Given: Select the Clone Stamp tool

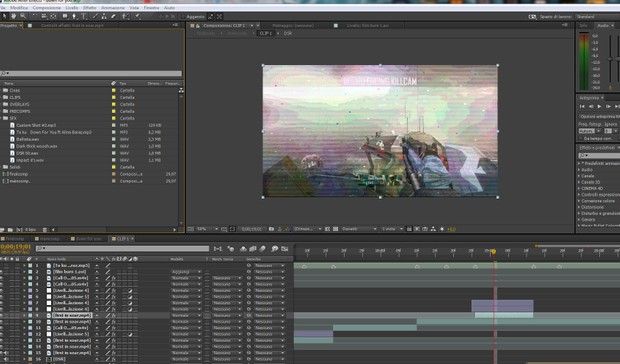Looking at the screenshot, I should pos(104,16).
